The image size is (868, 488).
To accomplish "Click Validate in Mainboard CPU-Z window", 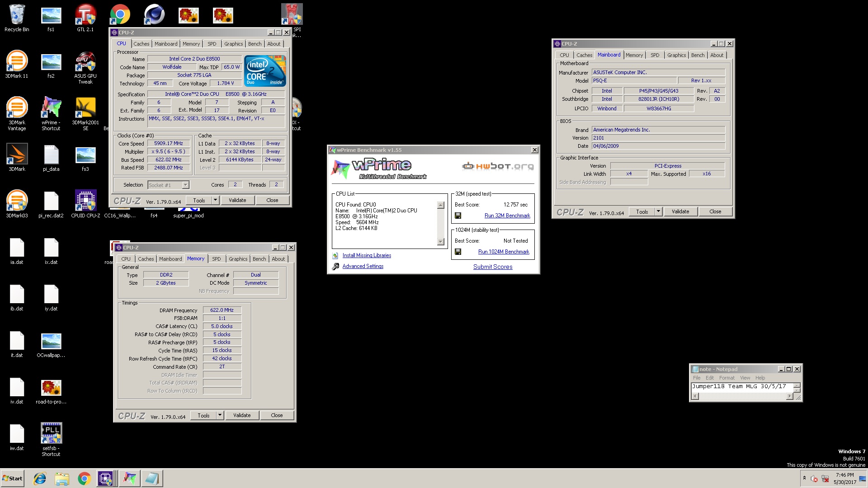I will point(680,211).
